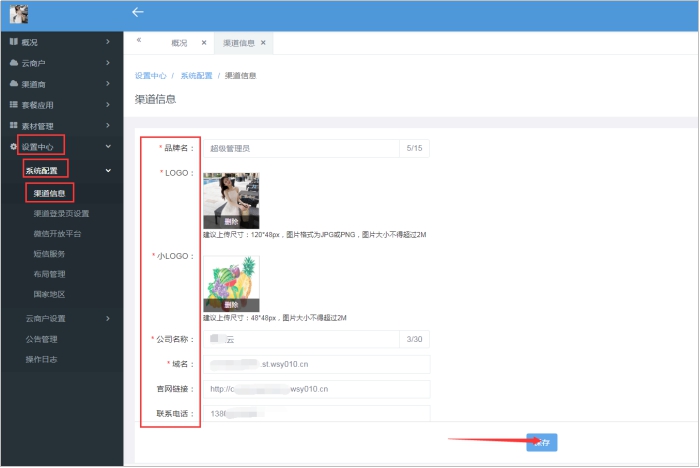Open 微信开放平台 in the sidebar
Viewport: 700px width, 468px height.
coord(57,234)
